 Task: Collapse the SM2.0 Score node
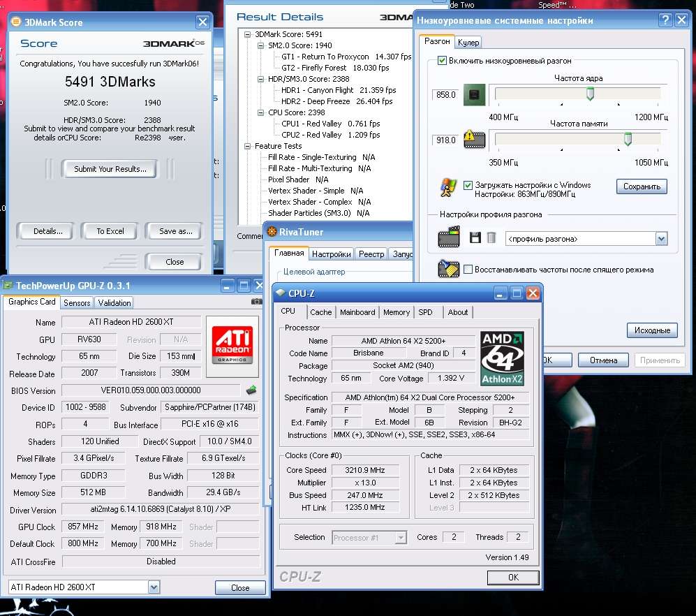pyautogui.click(x=260, y=45)
